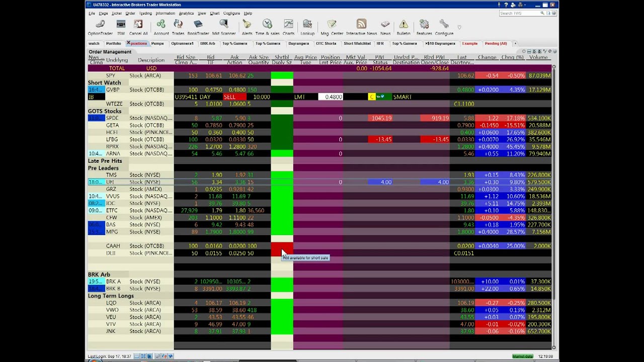Open the Trades toolbar icon
Viewport: 644px width, 362px height.
point(178,28)
